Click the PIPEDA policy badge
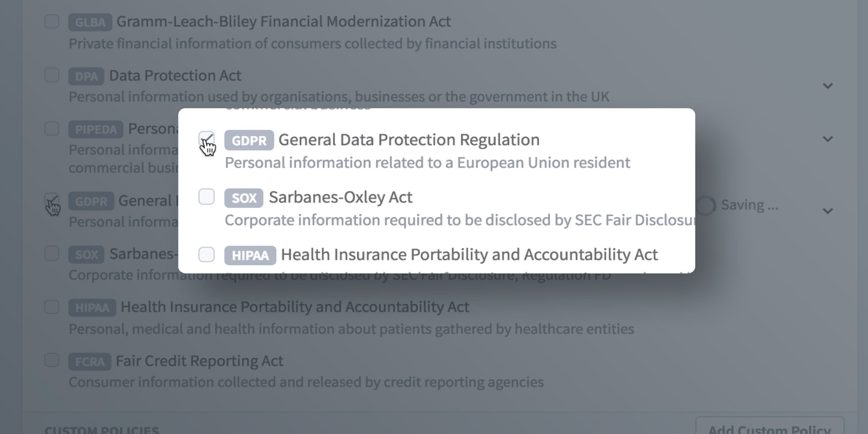 [x=96, y=130]
